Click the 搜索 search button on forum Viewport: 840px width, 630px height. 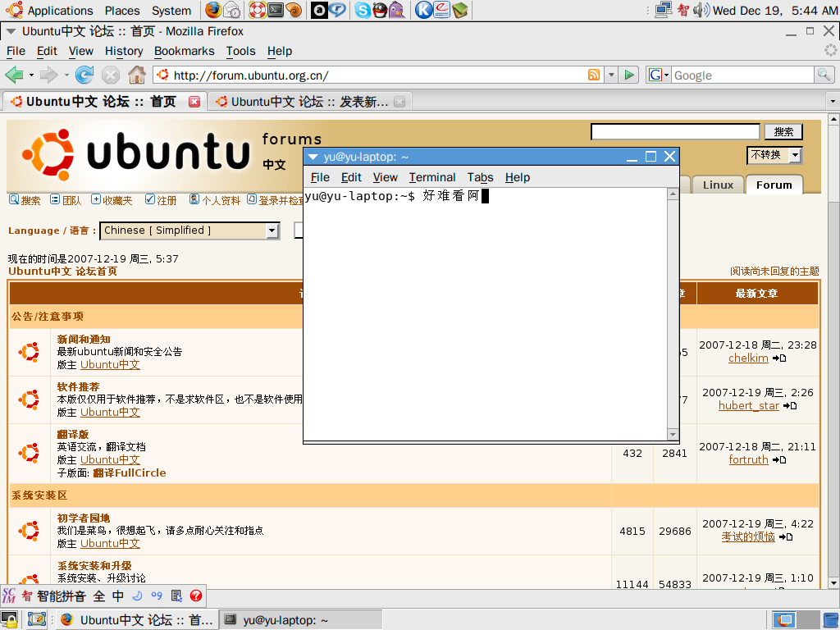(x=783, y=132)
